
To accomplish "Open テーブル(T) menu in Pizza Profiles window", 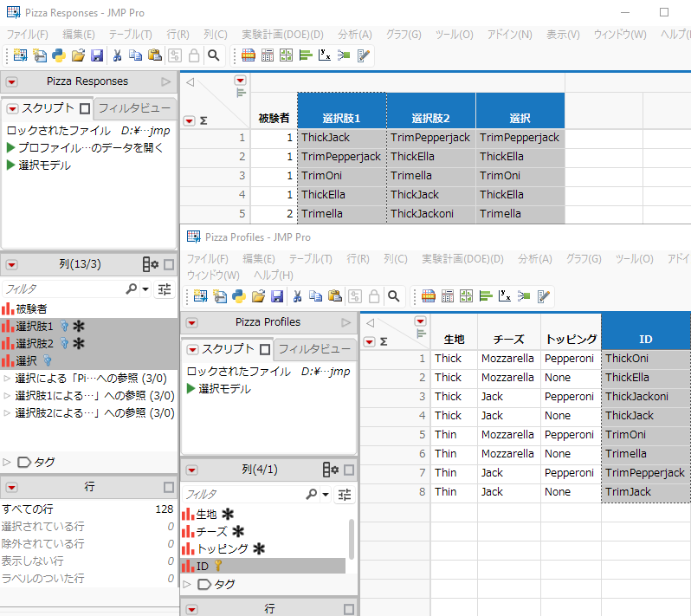I will tap(310, 259).
